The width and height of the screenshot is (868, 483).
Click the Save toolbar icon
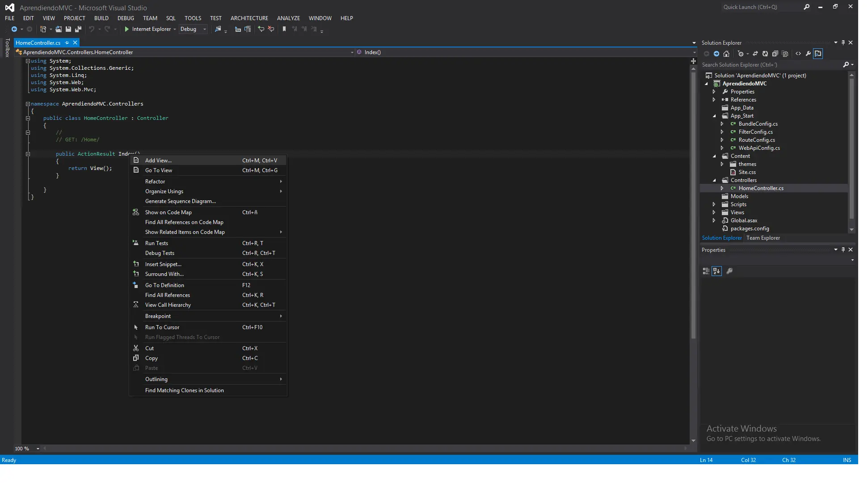click(x=68, y=29)
